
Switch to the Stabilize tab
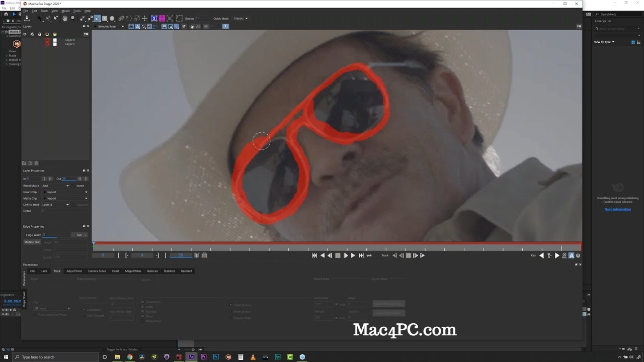tap(170, 271)
